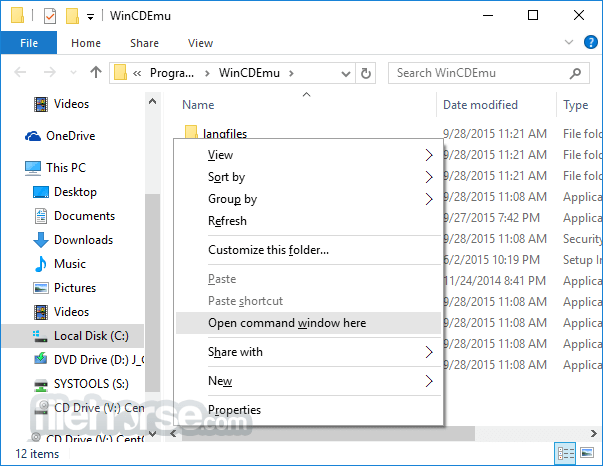
Task: Expand the View submenu in context menu
Action: (x=308, y=155)
